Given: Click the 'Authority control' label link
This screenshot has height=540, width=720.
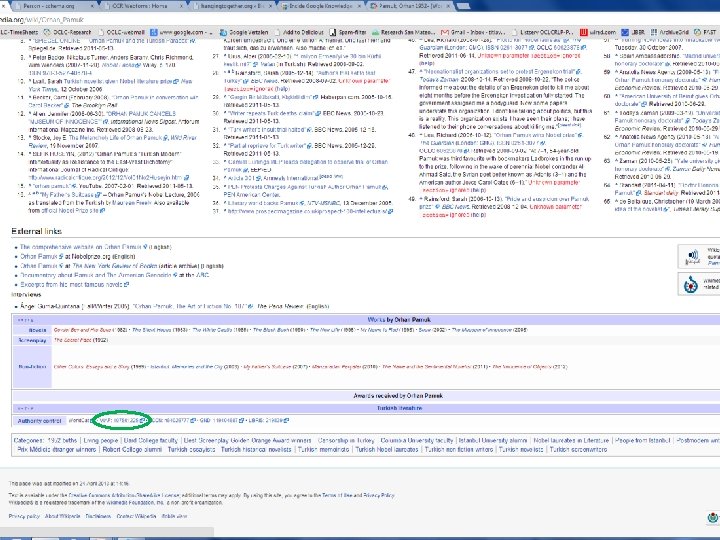Looking at the screenshot, I should coord(39,421).
